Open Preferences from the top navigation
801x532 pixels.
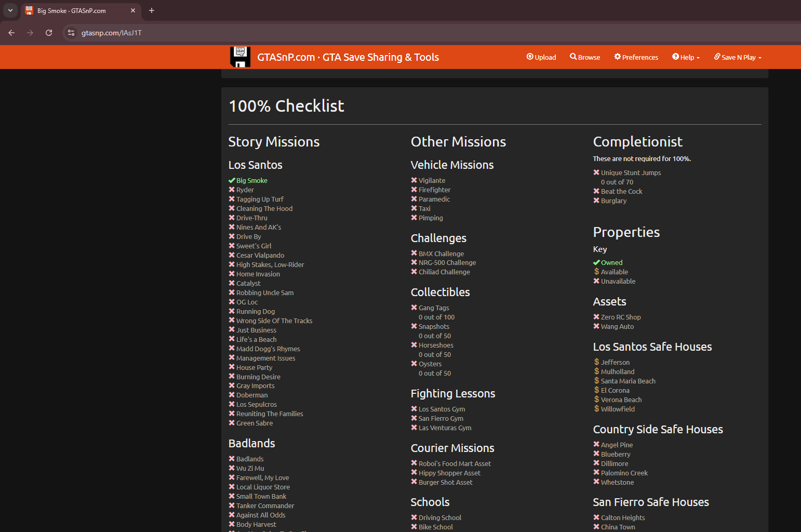636,57
